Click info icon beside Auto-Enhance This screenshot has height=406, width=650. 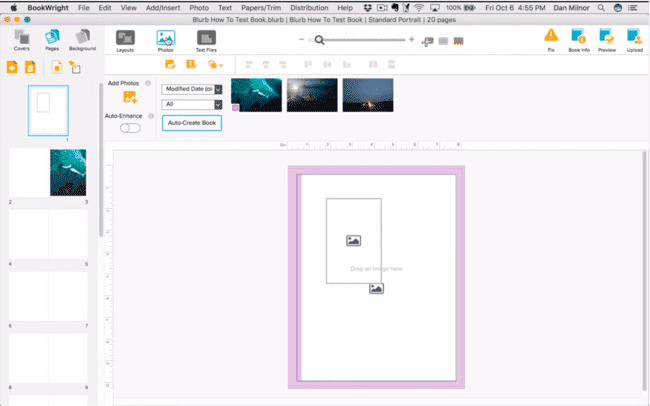pyautogui.click(x=151, y=116)
